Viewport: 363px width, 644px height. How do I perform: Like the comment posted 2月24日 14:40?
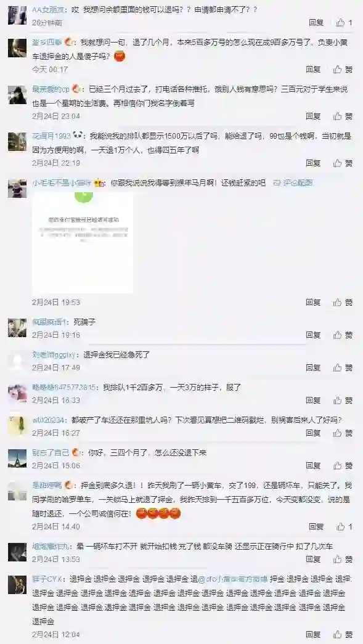pyautogui.click(x=344, y=526)
